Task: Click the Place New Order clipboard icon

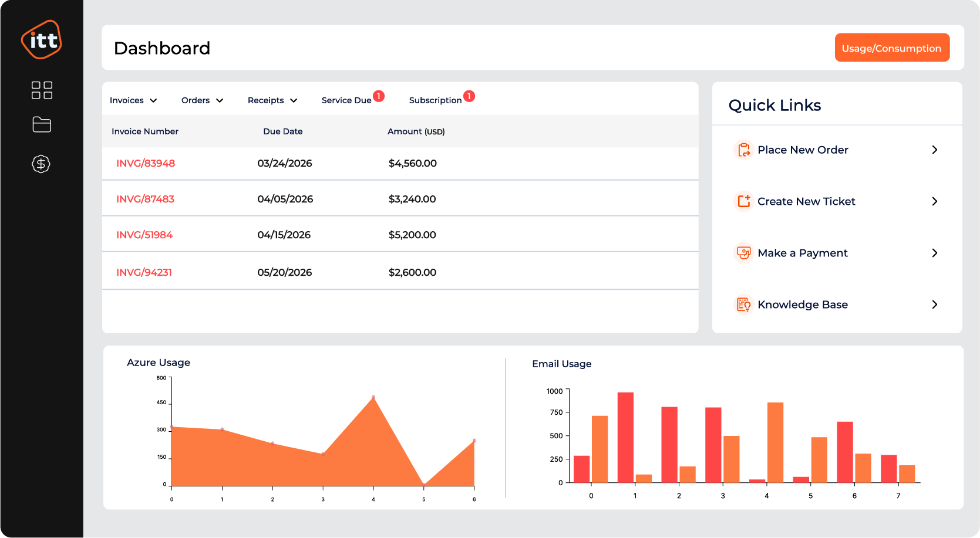Action: click(x=744, y=150)
